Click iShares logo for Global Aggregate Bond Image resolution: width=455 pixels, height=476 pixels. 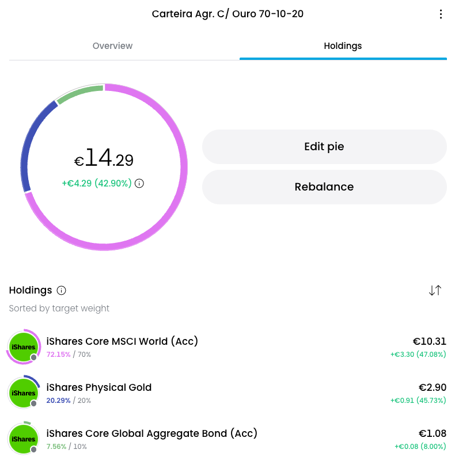(24, 439)
